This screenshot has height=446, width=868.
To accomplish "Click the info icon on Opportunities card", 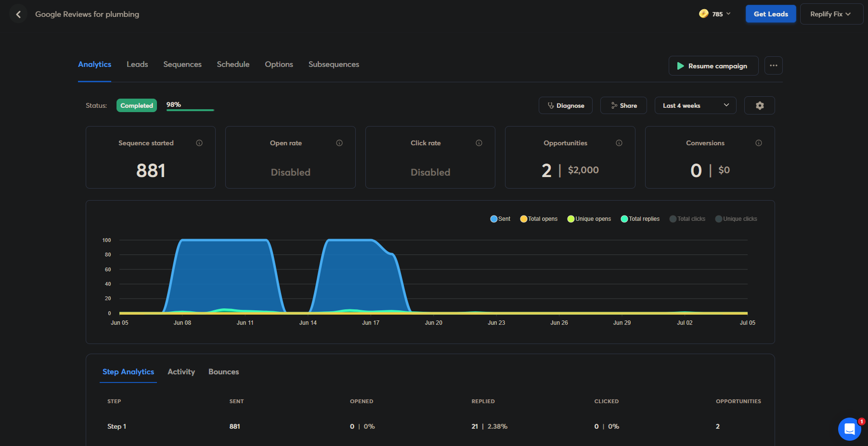I will pyautogui.click(x=619, y=143).
